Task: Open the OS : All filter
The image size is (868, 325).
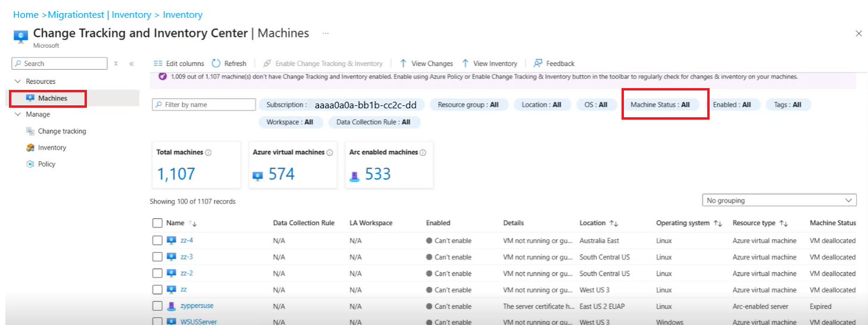Action: point(596,105)
